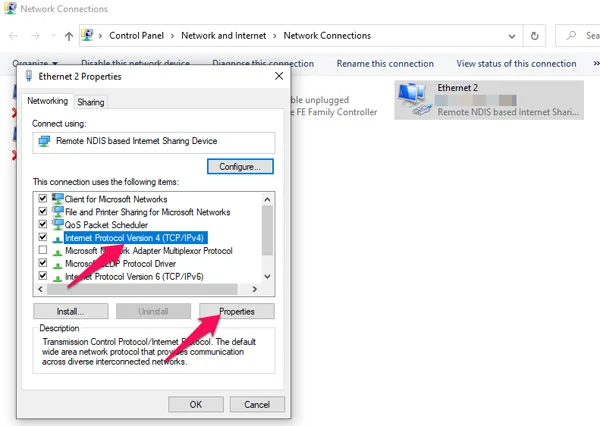Click the items list horizontal scrollbar thumb
Image resolution: width=600 pixels, height=426 pixels.
point(142,289)
